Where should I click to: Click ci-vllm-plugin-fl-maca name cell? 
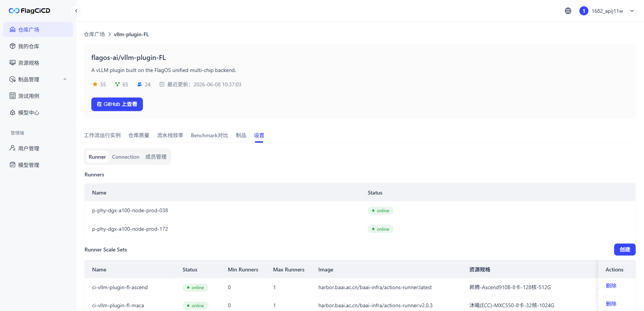118,305
